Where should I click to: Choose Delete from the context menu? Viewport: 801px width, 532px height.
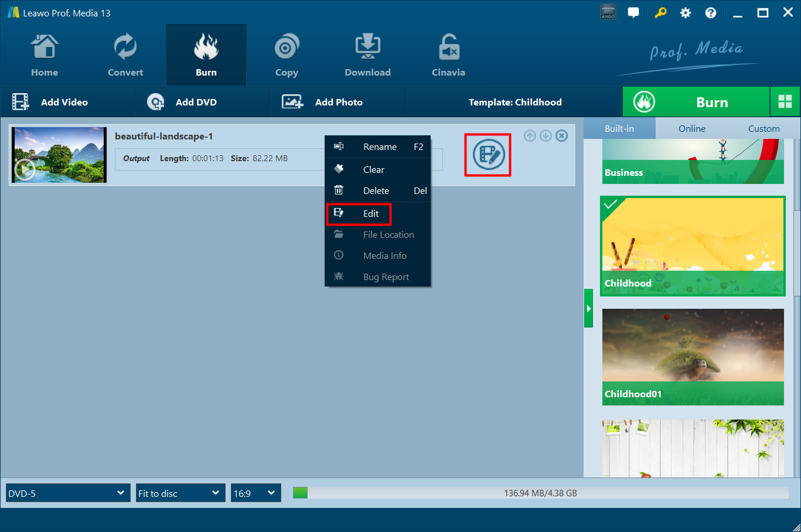click(x=378, y=190)
